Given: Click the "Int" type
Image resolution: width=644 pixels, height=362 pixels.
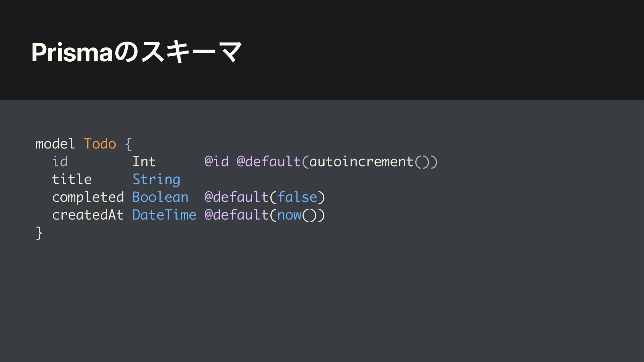Looking at the screenshot, I should (x=144, y=162).
